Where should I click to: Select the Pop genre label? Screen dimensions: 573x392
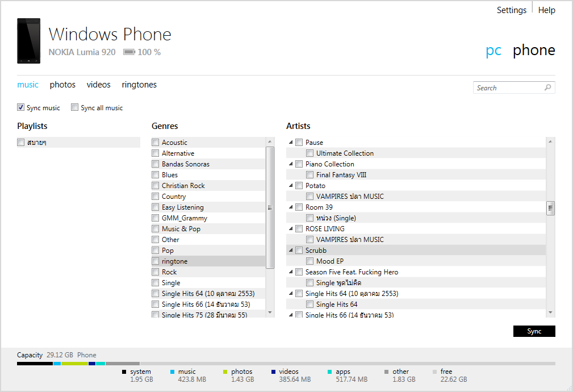coord(168,251)
